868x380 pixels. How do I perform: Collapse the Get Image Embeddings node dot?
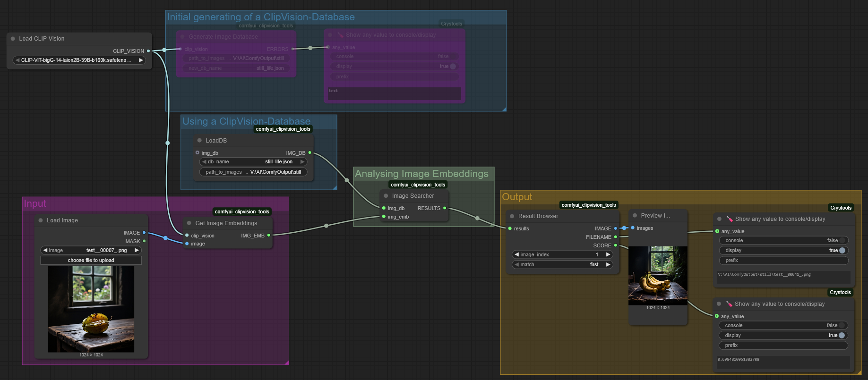[x=189, y=223]
